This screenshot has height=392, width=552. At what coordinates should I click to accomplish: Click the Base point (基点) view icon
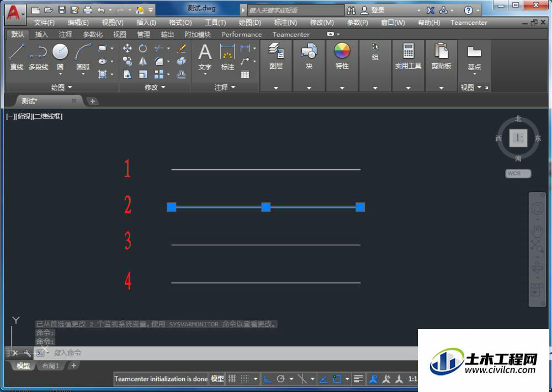click(x=474, y=58)
